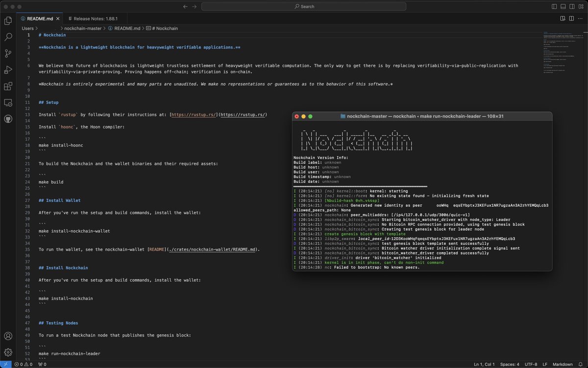588x368 pixels.
Task: Open notifications bell in status bar
Action: [580, 364]
